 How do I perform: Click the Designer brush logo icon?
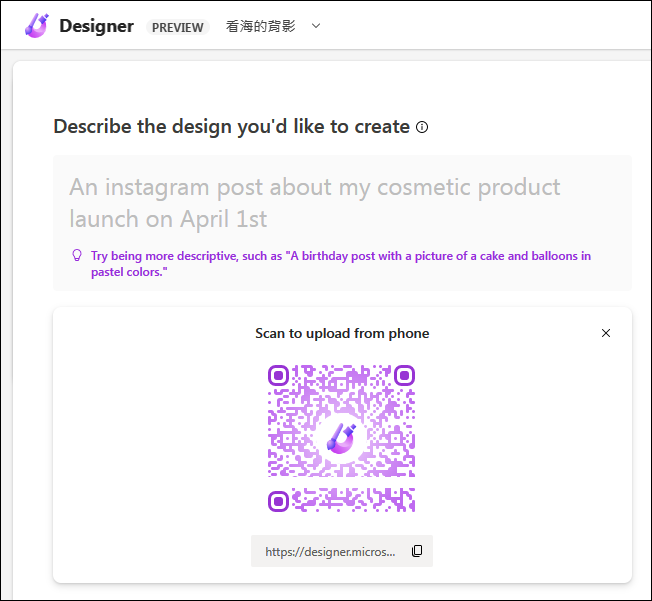(37, 26)
